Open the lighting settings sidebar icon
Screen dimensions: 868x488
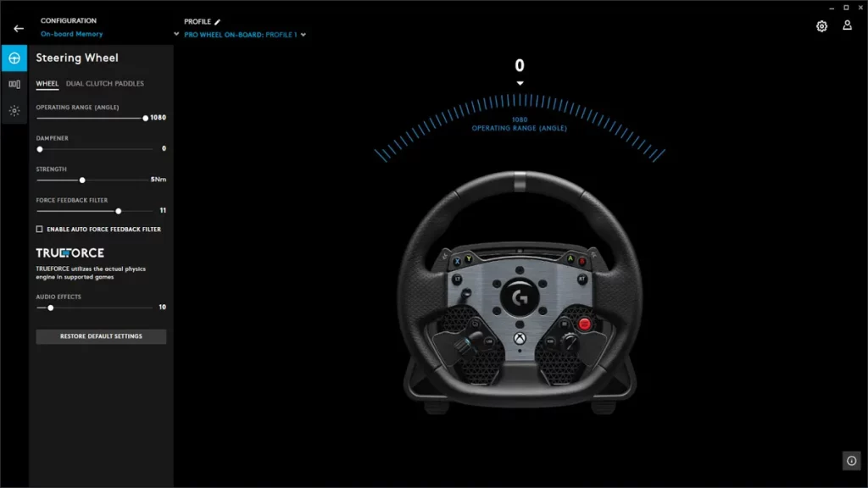(13, 110)
